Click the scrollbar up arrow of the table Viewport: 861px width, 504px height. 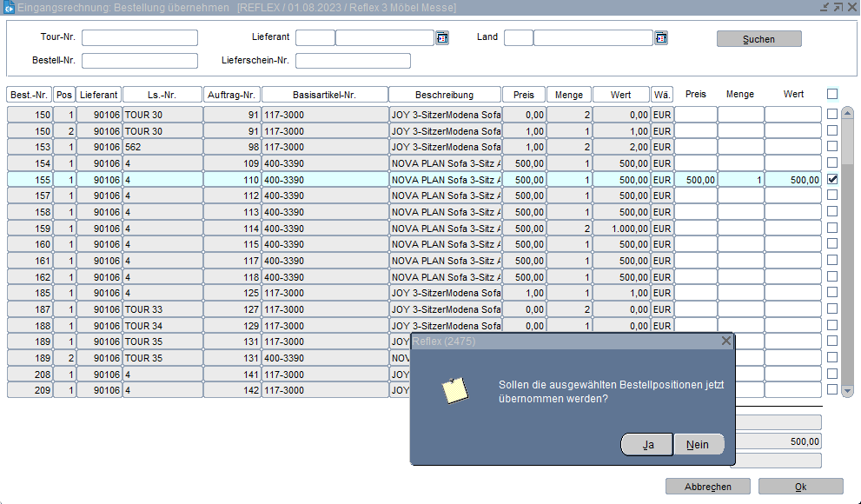[x=848, y=114]
